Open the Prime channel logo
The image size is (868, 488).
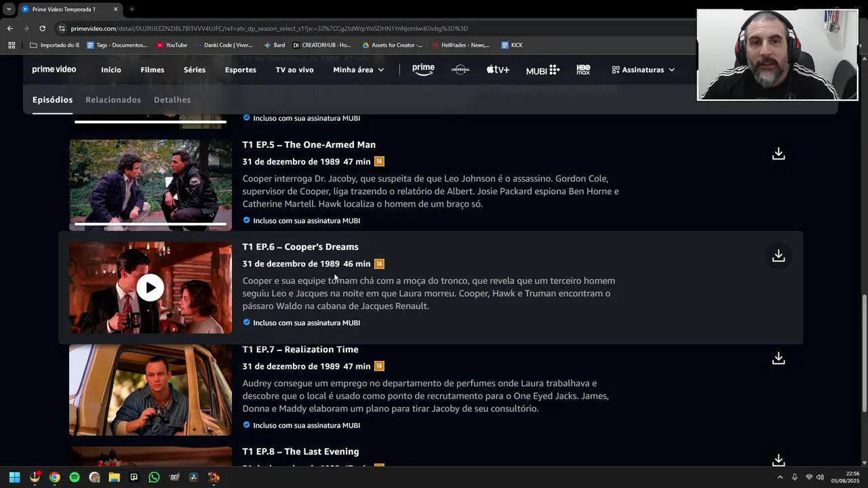[x=423, y=69]
